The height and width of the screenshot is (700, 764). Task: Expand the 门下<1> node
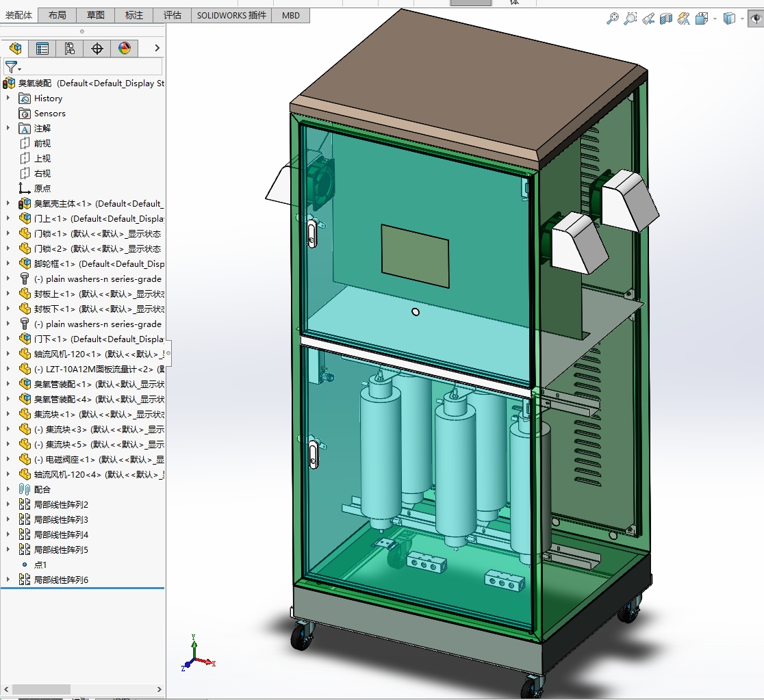click(8, 339)
